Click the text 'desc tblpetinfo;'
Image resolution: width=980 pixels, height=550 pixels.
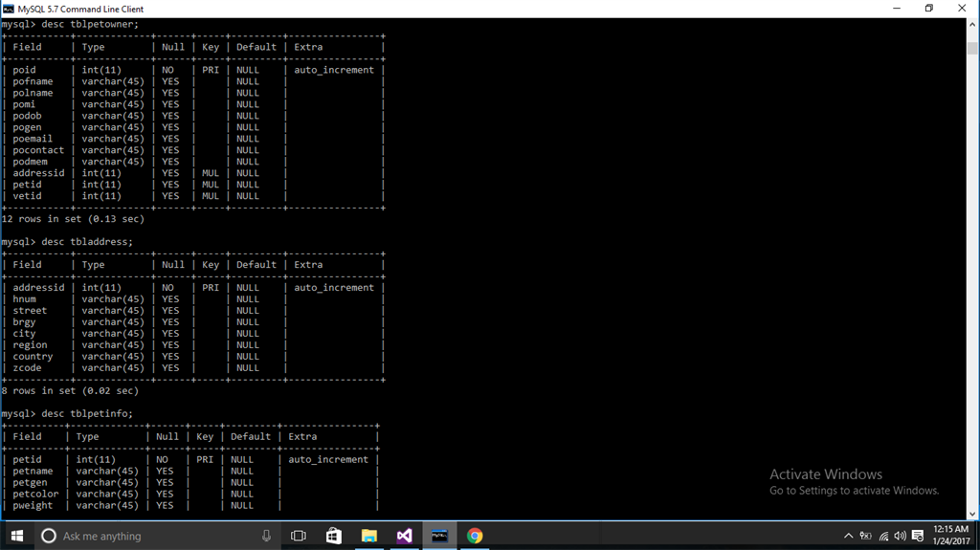coord(87,413)
